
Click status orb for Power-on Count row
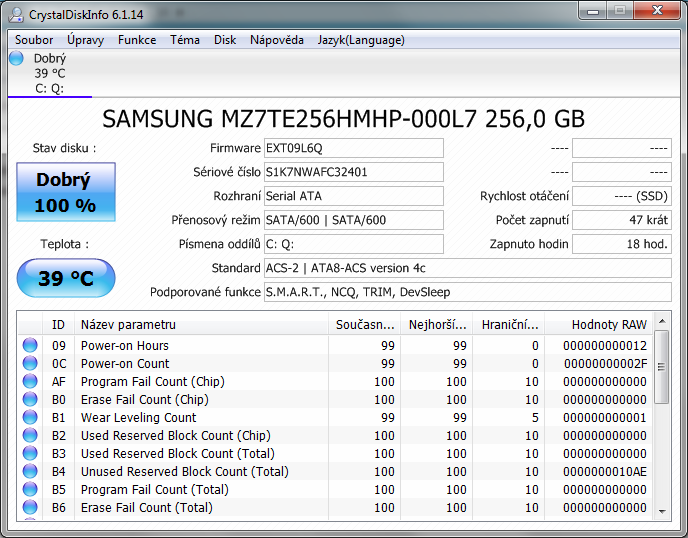click(x=30, y=364)
